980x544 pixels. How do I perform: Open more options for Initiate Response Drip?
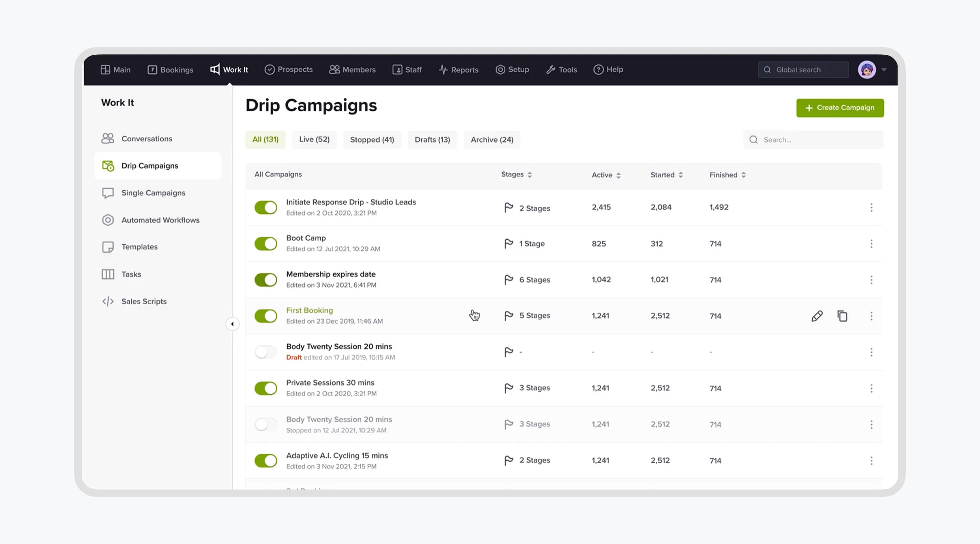click(871, 207)
